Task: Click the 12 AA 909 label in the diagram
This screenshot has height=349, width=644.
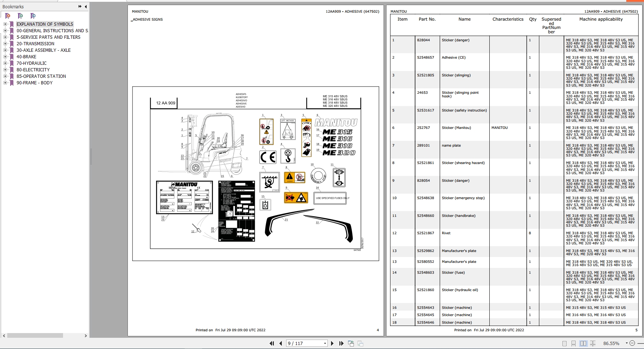Action: pyautogui.click(x=166, y=103)
